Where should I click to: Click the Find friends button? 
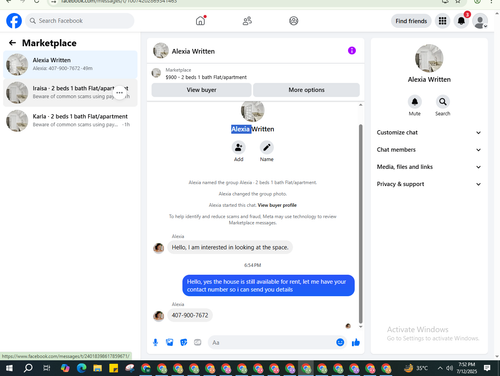point(411,21)
